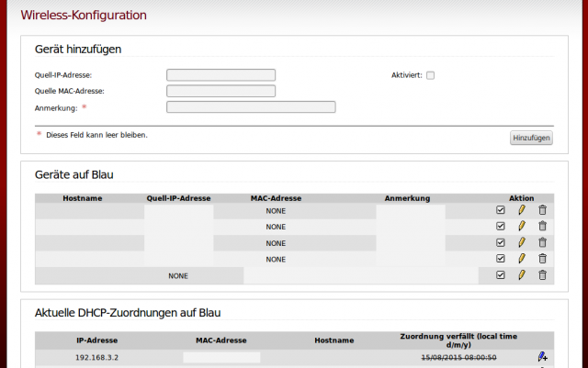This screenshot has width=588, height=368.
Task: Click the Anmerkung text field
Action: point(251,107)
